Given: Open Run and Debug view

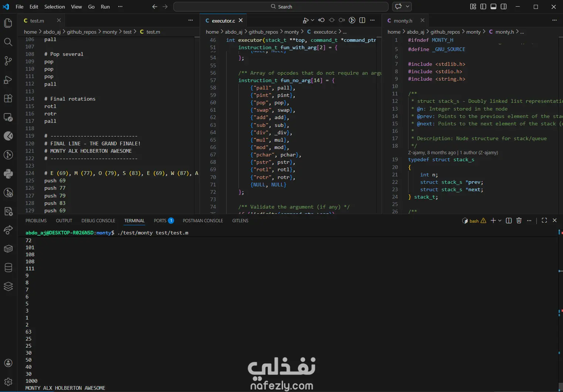Looking at the screenshot, I should click(x=8, y=80).
